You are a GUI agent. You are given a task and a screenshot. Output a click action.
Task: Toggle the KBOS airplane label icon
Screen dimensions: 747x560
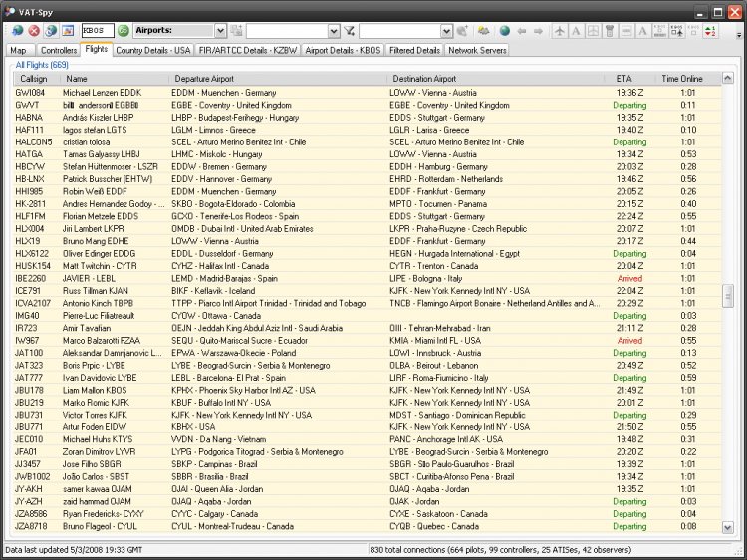677,31
